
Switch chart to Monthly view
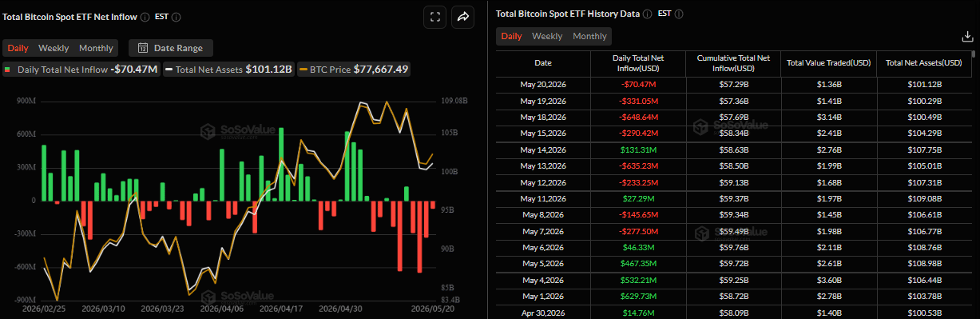pyautogui.click(x=96, y=48)
